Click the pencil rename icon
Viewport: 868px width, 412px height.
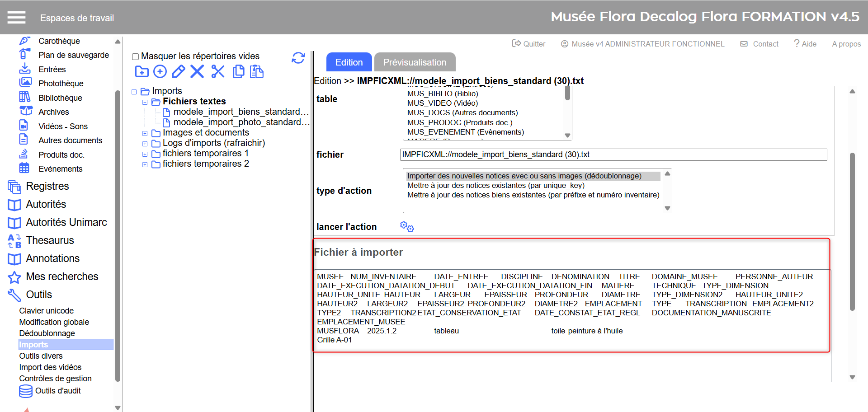tap(178, 72)
